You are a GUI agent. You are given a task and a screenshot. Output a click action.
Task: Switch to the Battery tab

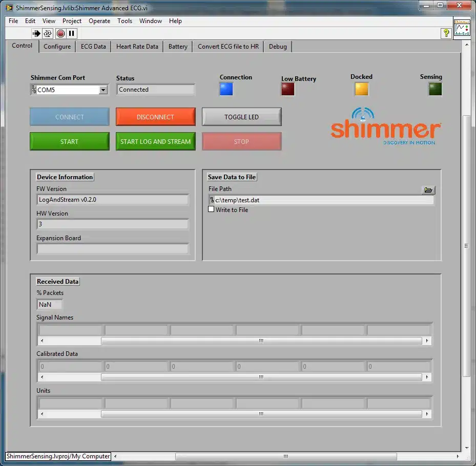click(x=178, y=47)
